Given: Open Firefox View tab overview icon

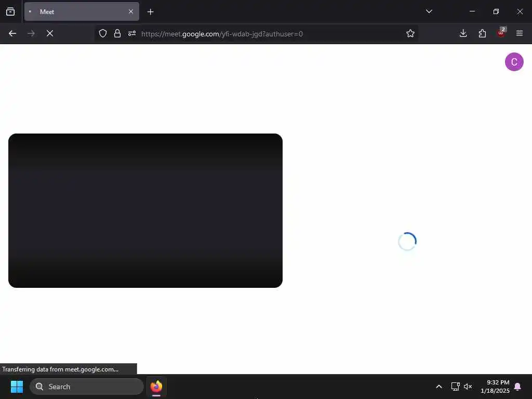Looking at the screenshot, I should pyautogui.click(x=10, y=11).
